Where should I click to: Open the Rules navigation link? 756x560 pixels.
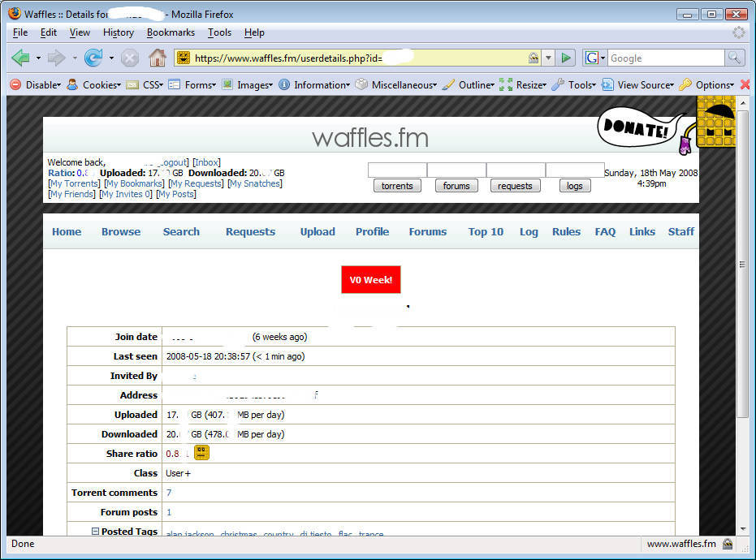[x=566, y=232]
